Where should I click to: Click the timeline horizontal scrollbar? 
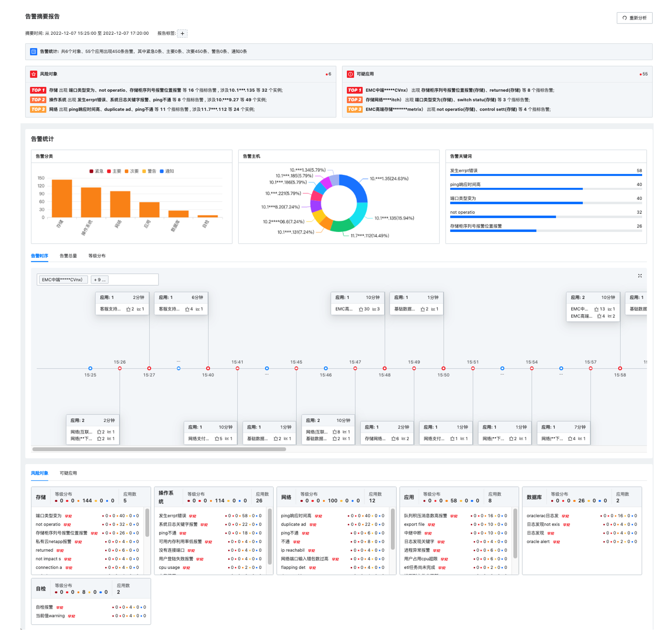[159, 449]
